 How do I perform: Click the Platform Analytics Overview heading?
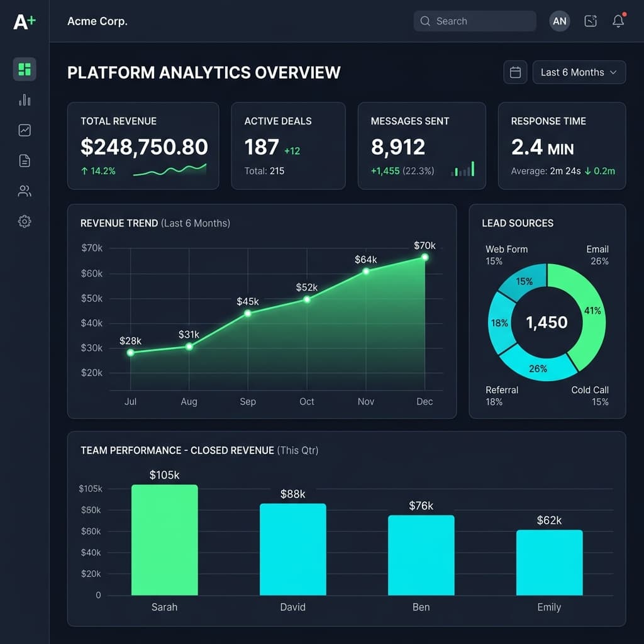coord(204,72)
